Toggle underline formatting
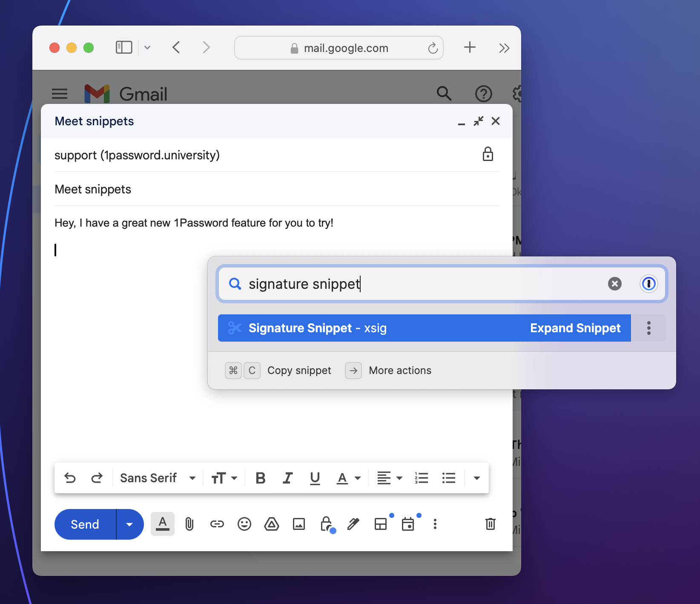700x604 pixels. tap(315, 478)
